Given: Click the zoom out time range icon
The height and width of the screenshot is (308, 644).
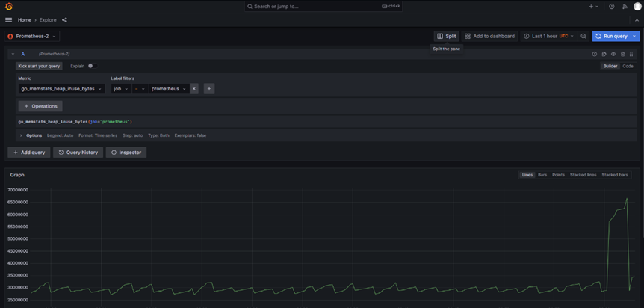Looking at the screenshot, I should point(583,36).
